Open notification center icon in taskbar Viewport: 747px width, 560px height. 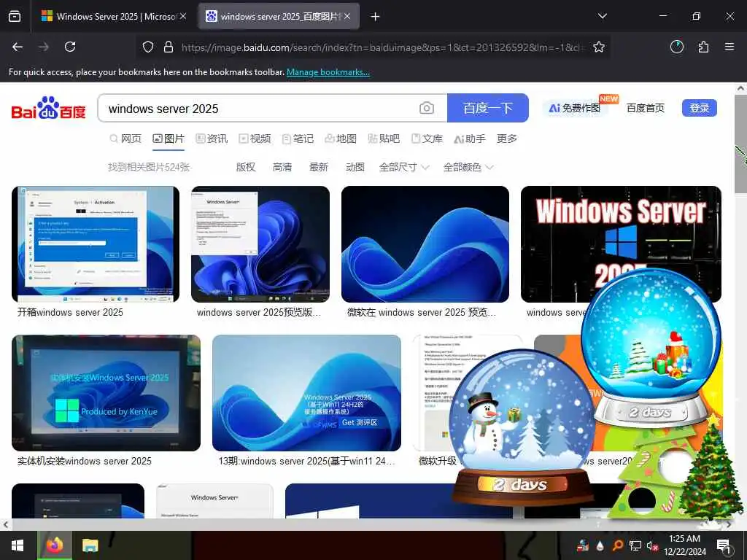click(x=724, y=546)
